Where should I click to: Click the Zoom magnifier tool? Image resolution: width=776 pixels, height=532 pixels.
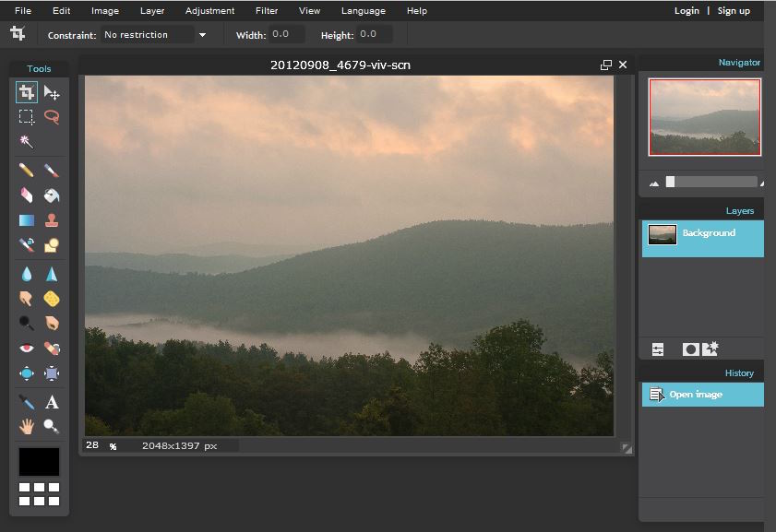[52, 426]
